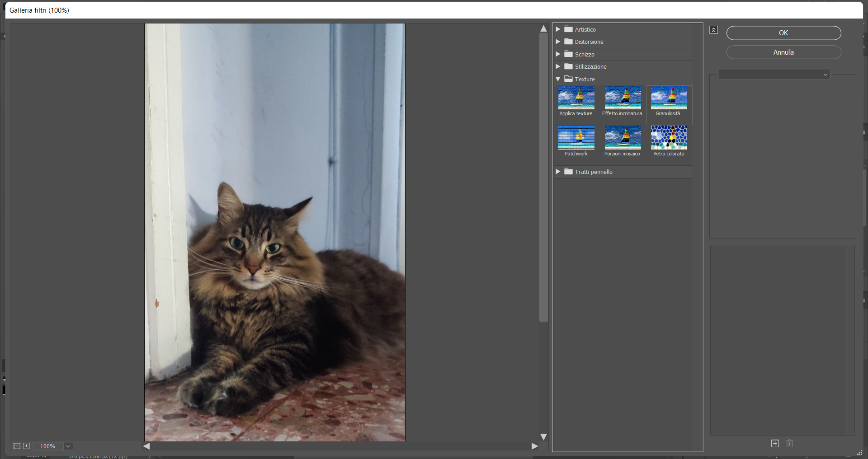868x459 pixels.
Task: Confirm with the OK button
Action: [x=783, y=33]
